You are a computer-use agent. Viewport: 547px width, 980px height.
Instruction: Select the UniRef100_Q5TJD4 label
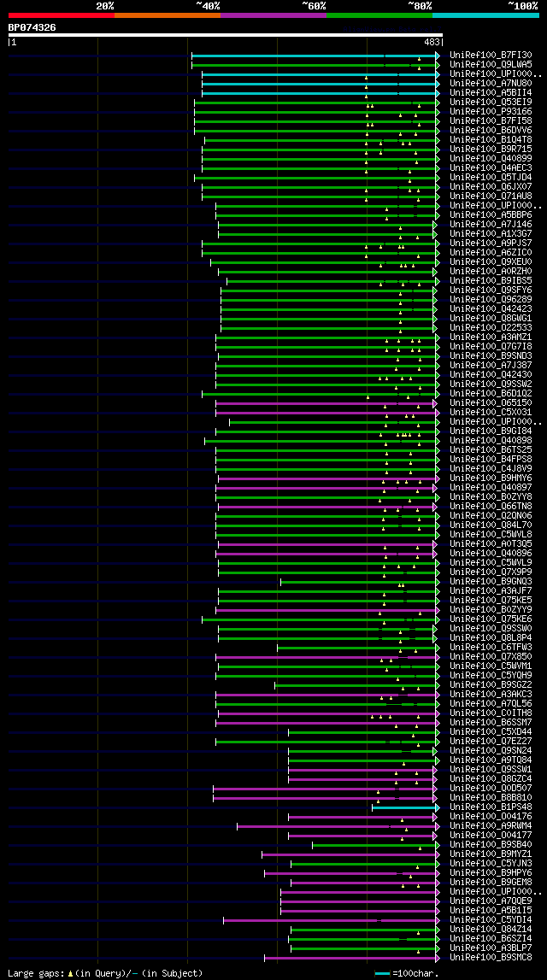point(491,177)
